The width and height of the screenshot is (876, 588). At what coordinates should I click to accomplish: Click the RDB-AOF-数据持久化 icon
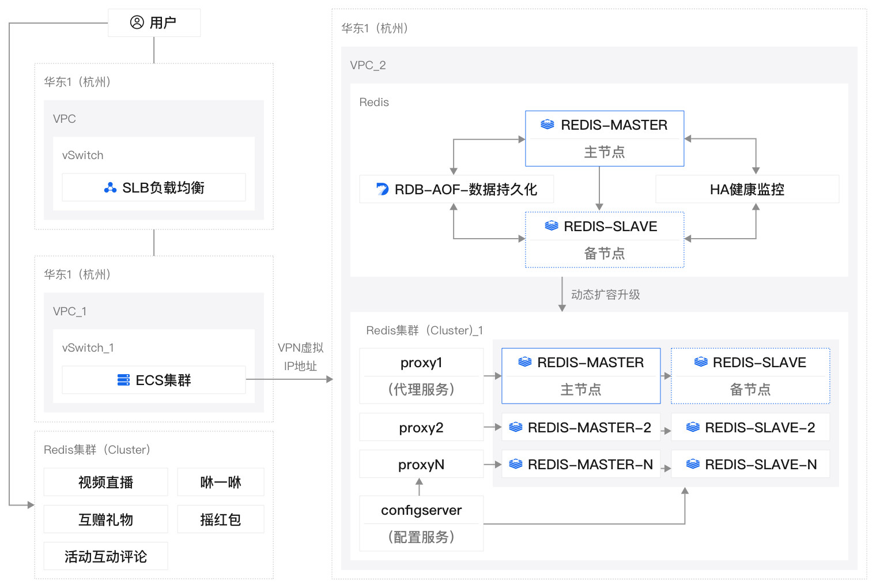pos(382,189)
